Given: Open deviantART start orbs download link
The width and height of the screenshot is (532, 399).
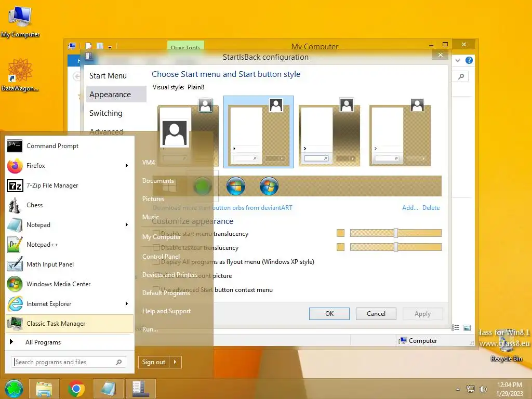Looking at the screenshot, I should (222, 208).
